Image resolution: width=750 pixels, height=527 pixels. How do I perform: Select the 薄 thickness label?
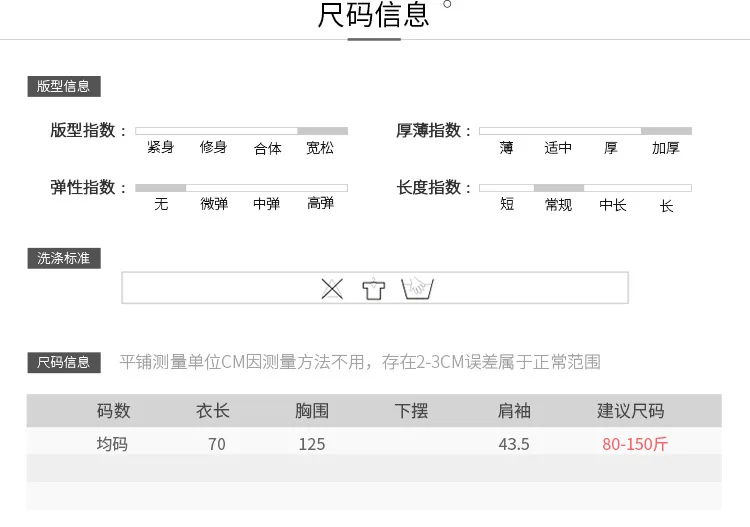[507, 148]
